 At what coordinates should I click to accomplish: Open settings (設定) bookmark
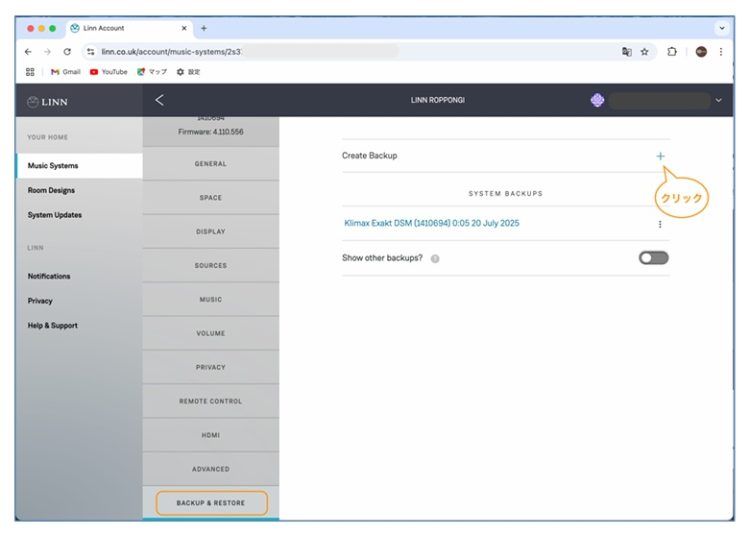pyautogui.click(x=188, y=72)
